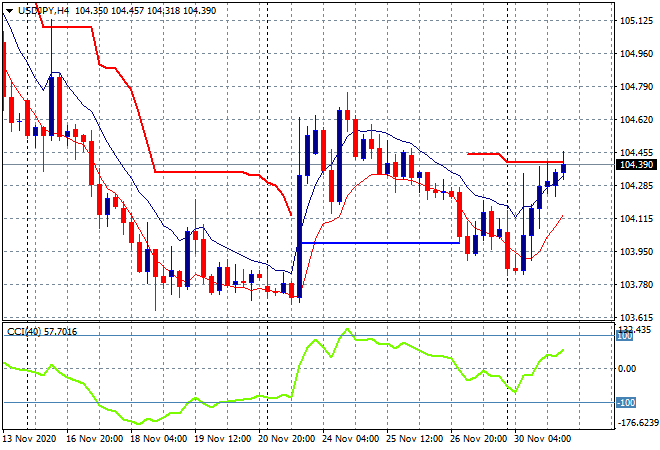Click the 26 Nov 20:00 time label
The height and width of the screenshot is (450, 660).
point(479,439)
